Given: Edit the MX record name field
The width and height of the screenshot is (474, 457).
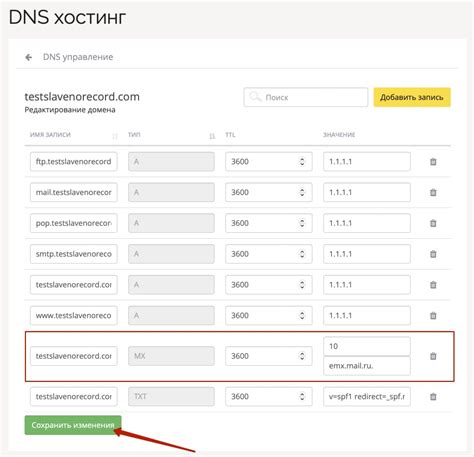Looking at the screenshot, I should click(74, 356).
